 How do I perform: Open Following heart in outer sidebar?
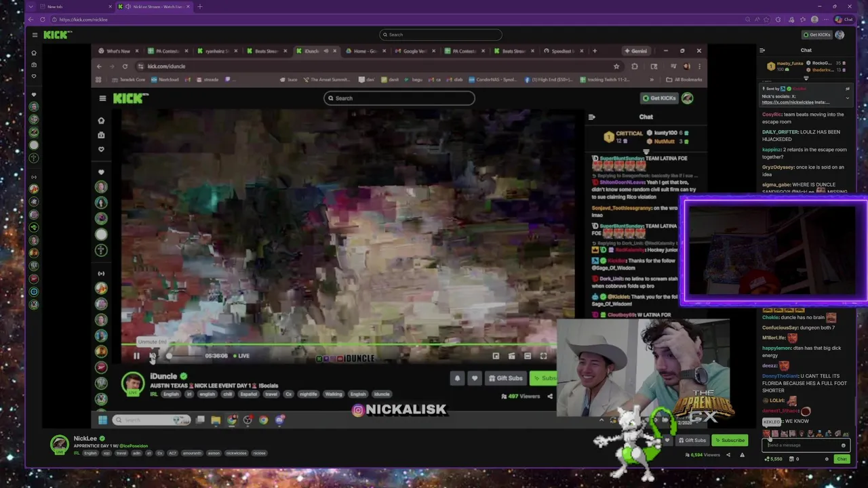[x=34, y=76]
